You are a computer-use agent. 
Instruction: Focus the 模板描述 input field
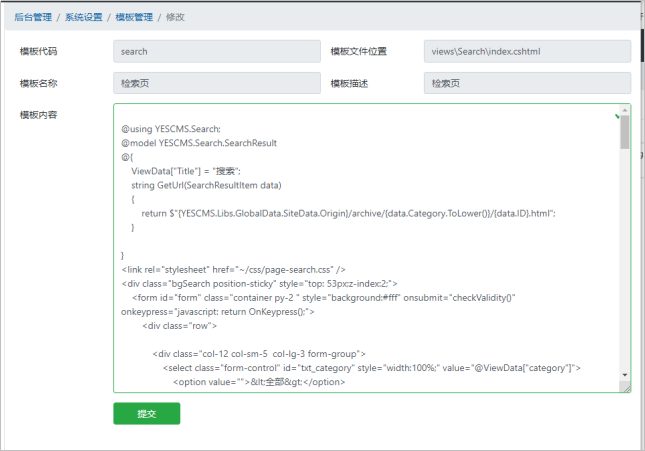(x=527, y=83)
